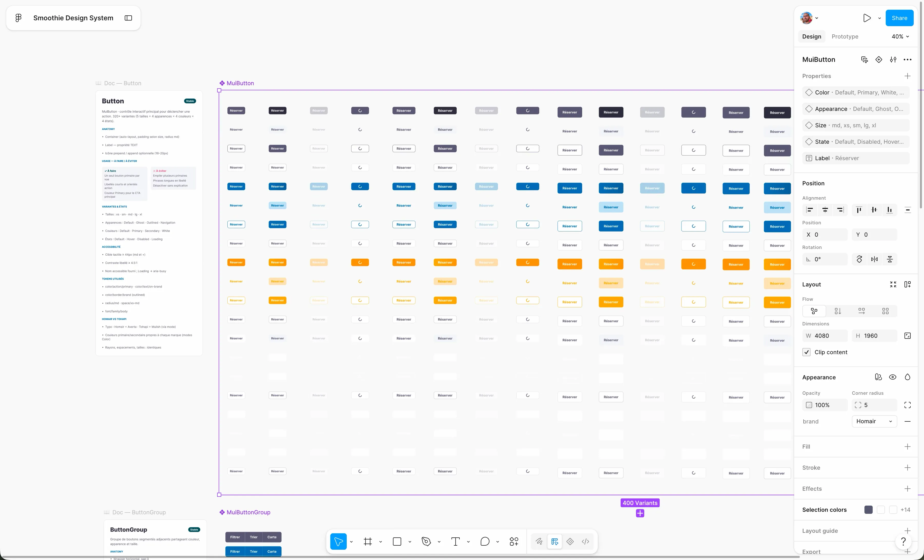This screenshot has height=560, width=924.
Task: Select the Rectangle shape tool
Action: coord(397,541)
